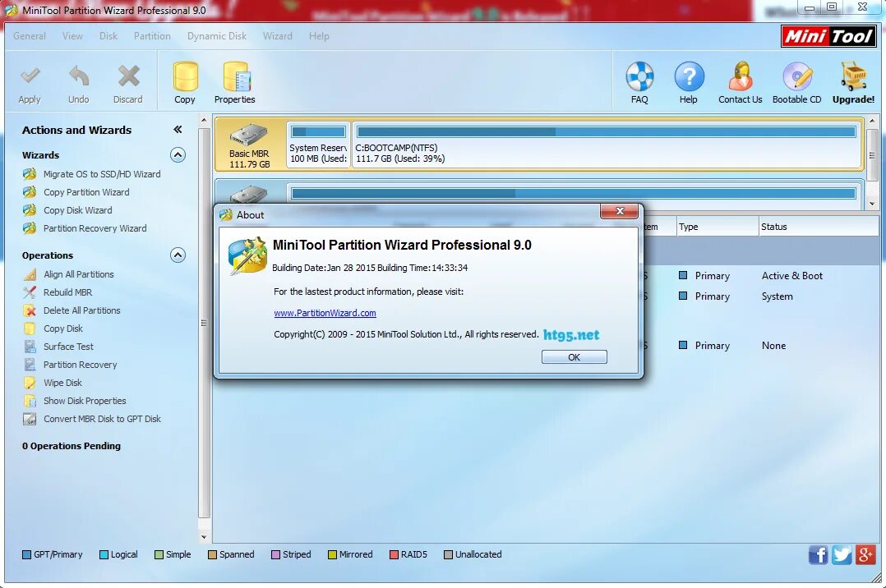Image resolution: width=886 pixels, height=588 pixels.
Task: Open the Wizard menu
Action: pos(278,35)
